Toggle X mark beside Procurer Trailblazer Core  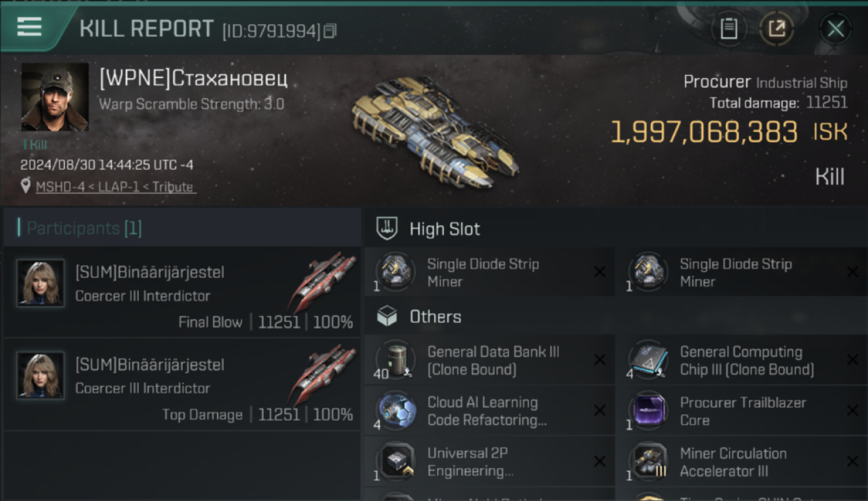[x=852, y=411]
